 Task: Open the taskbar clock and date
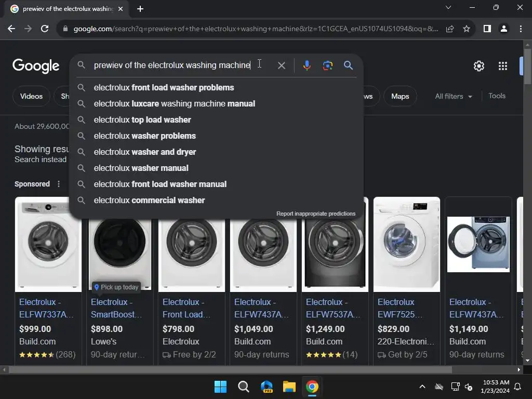[495, 387]
